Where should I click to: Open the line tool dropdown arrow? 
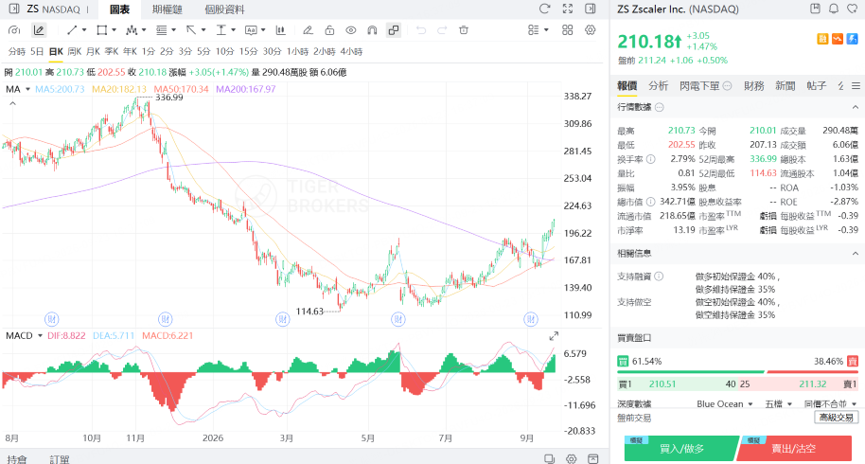tap(84, 30)
